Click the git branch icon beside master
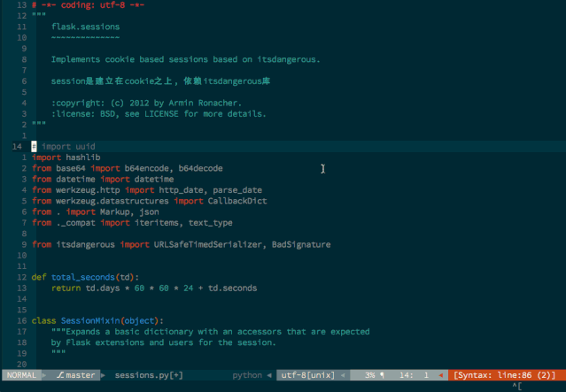 point(60,375)
